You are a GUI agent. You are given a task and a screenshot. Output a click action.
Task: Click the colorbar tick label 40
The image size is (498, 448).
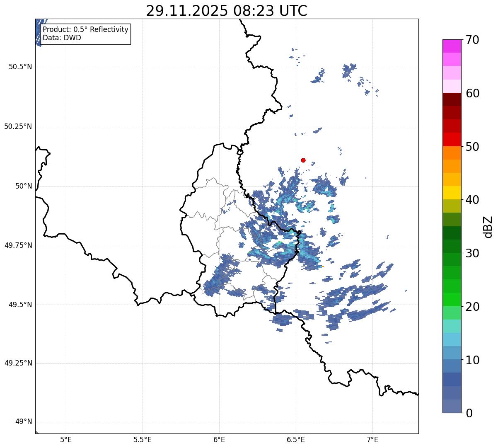pyautogui.click(x=473, y=200)
